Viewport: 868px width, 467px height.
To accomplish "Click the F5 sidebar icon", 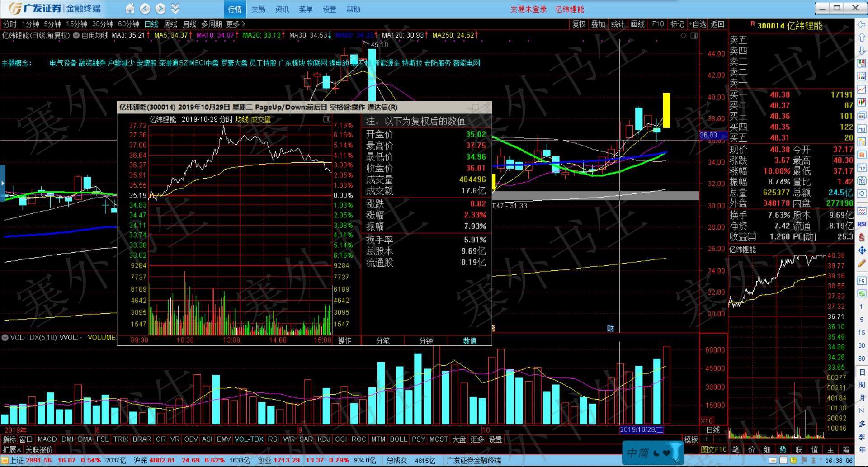I will tap(862, 281).
